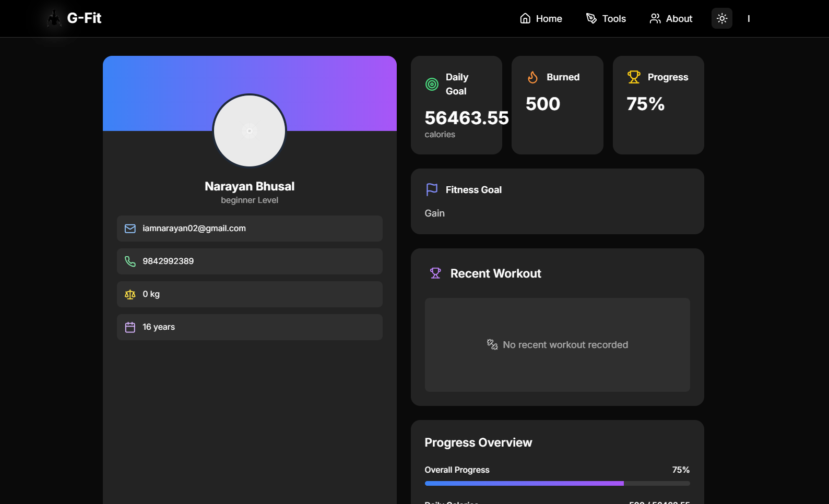This screenshot has width=829, height=504.
Task: Select the Overall Progress label
Action: (457, 470)
